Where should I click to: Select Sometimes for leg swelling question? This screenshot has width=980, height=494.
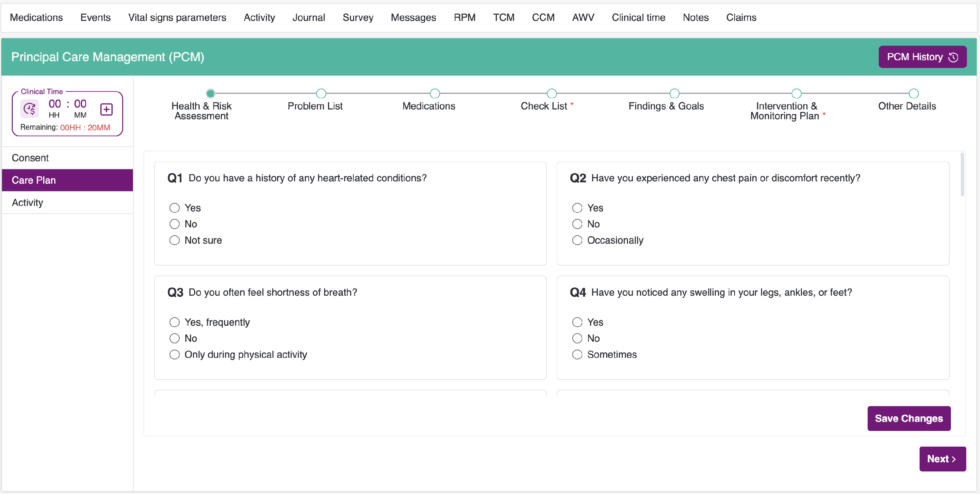577,354
